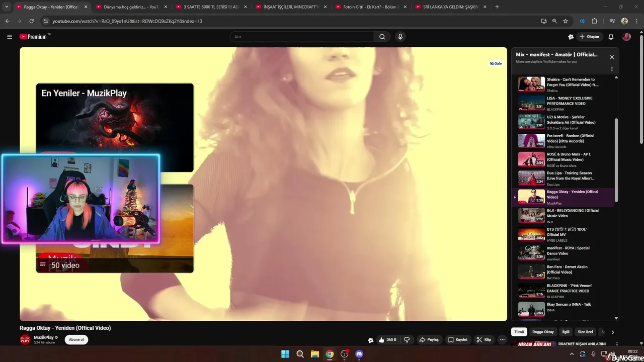This screenshot has width=644, height=362.
Task: Play Shakira - Can't Remember to Forget You
Action: pos(563,84)
